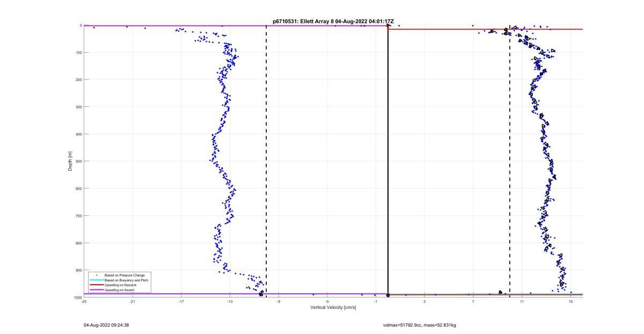Click the dark red line sample in legend
The width and height of the screenshot is (644, 334).
tap(97, 285)
